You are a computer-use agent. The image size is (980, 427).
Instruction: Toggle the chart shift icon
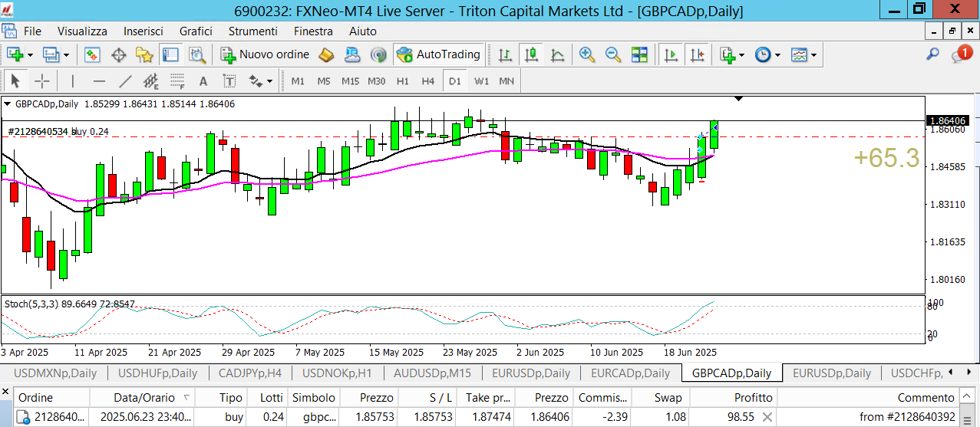[698, 54]
